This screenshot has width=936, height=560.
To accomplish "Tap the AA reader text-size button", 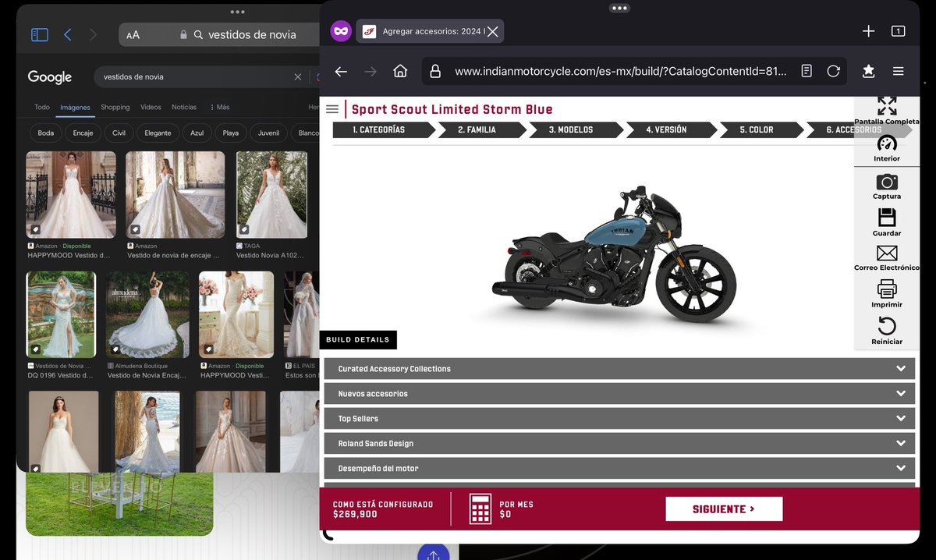I will click(x=133, y=34).
